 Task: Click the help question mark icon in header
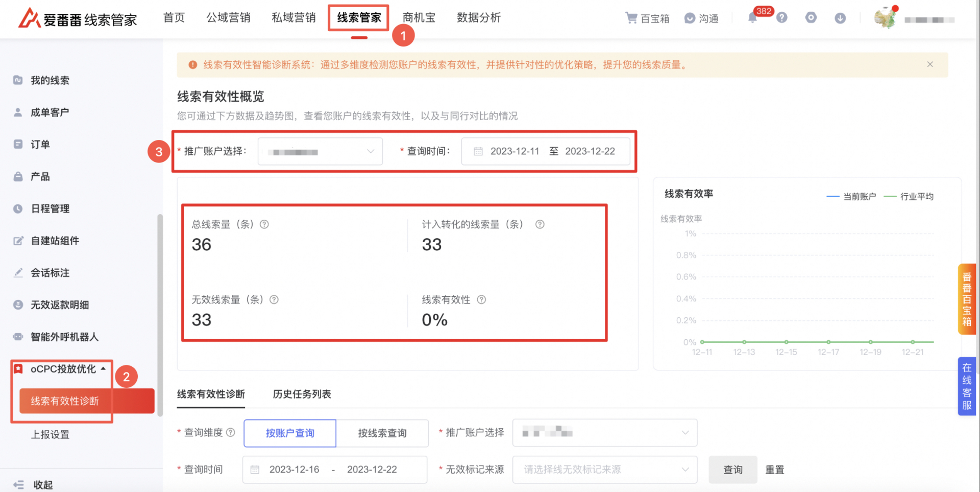pos(782,18)
